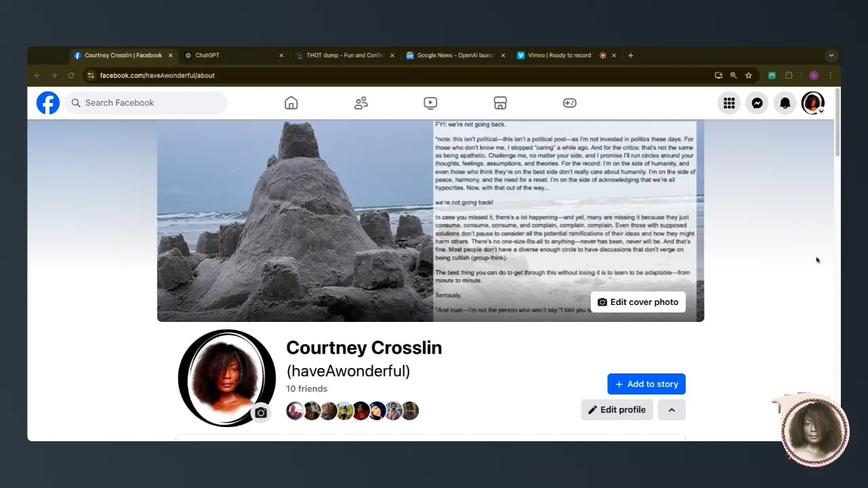Click the camera icon on profile picture
The width and height of the screenshot is (868, 488).
pos(261,412)
